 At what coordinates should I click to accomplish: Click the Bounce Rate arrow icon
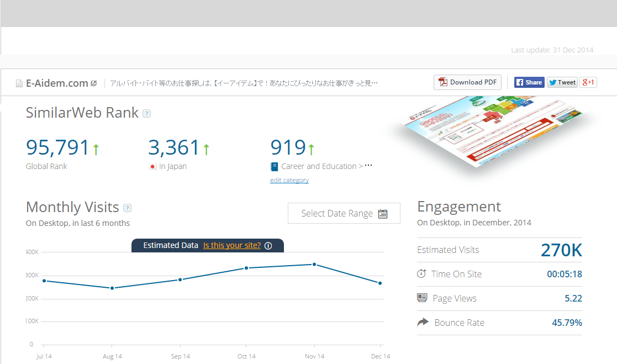(423, 322)
